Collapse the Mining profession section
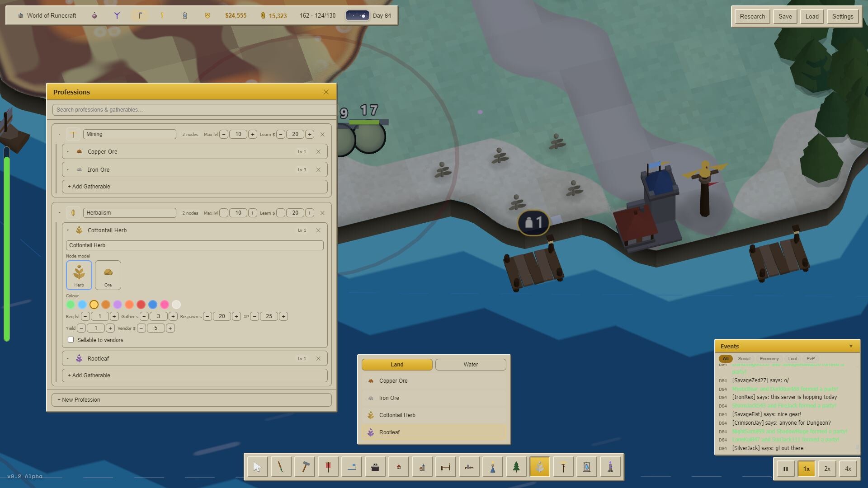This screenshot has width=868, height=488. 59,134
